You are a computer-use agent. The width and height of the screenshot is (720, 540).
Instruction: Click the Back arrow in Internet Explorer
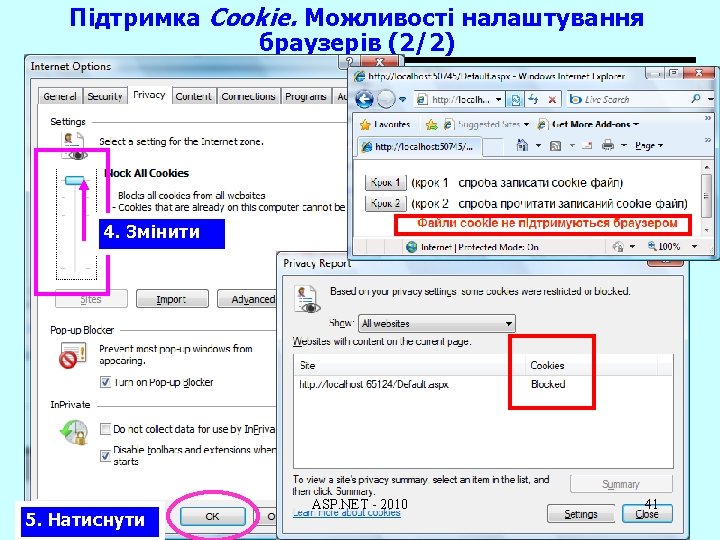click(365, 99)
